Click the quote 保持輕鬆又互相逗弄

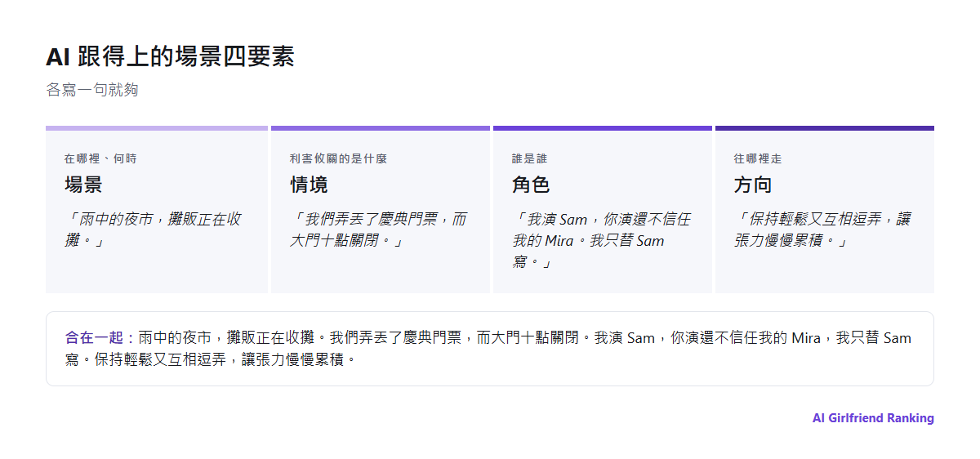point(823,230)
